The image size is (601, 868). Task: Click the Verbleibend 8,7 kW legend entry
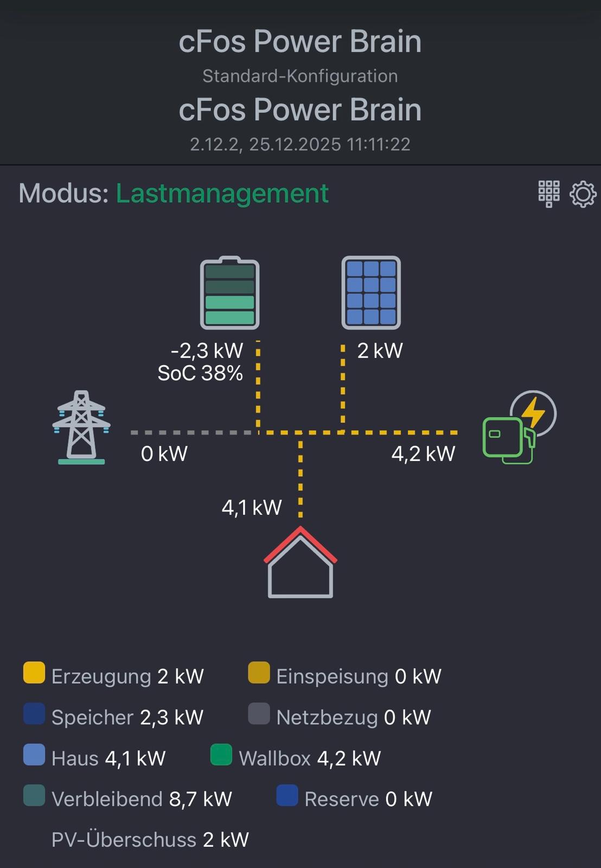(x=141, y=799)
